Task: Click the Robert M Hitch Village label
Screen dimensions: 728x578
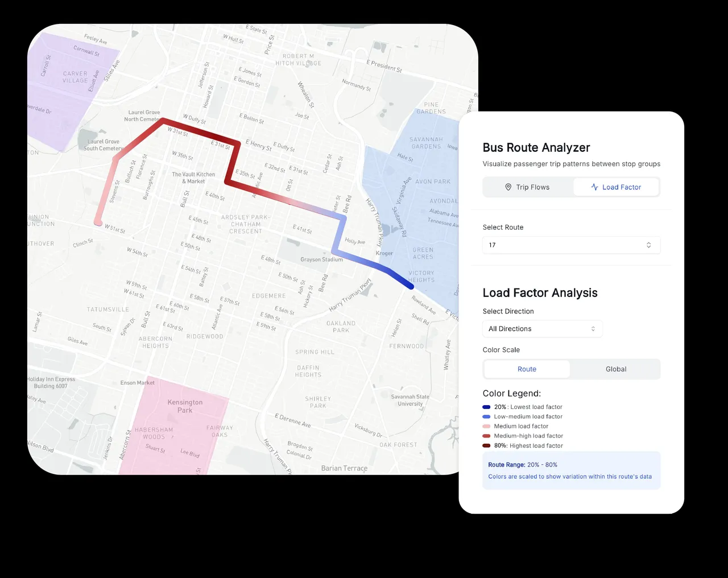Action: tap(299, 60)
